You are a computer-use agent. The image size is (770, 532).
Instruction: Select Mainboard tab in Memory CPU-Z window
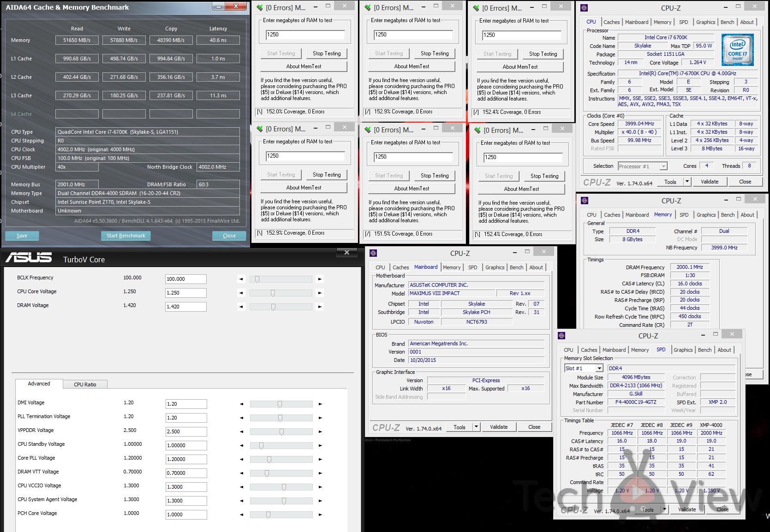(637, 215)
